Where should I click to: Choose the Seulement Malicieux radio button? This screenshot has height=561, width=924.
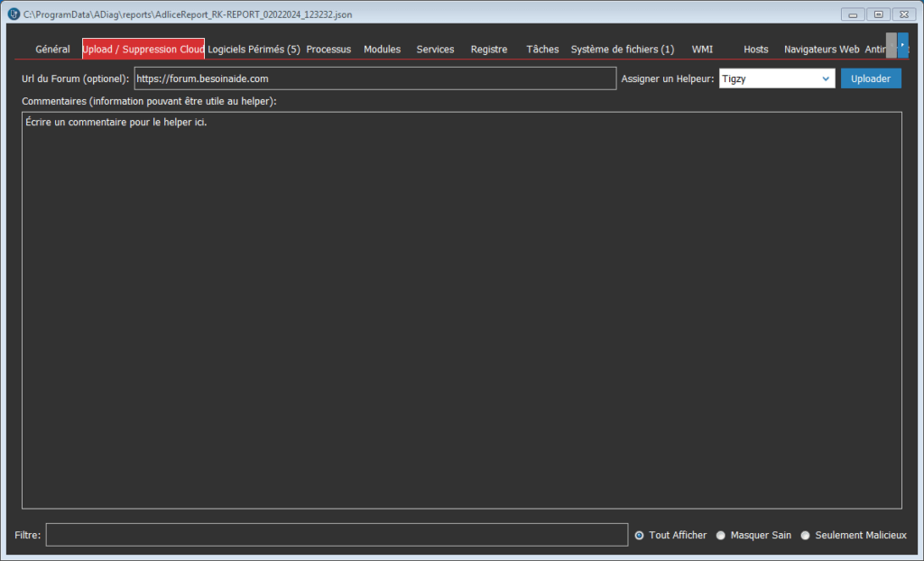tap(806, 535)
